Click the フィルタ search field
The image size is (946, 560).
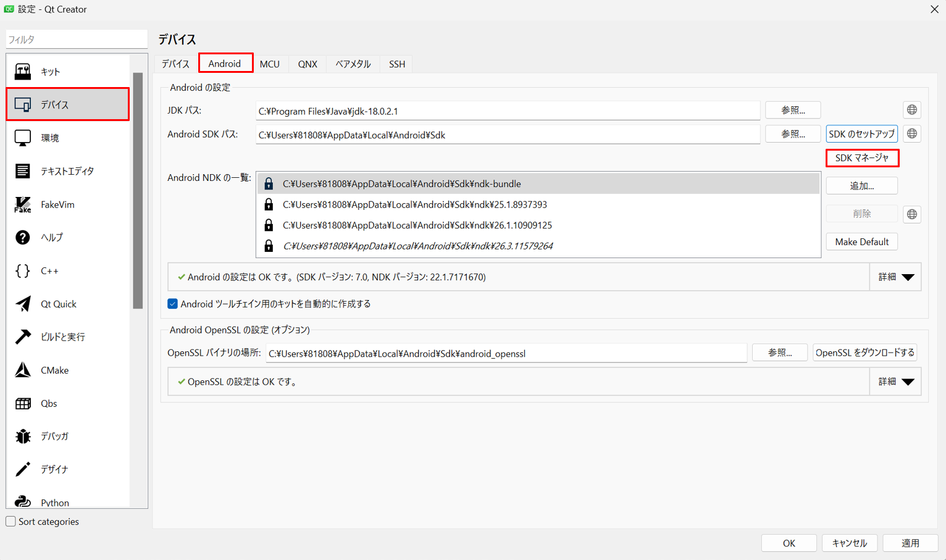coord(77,40)
